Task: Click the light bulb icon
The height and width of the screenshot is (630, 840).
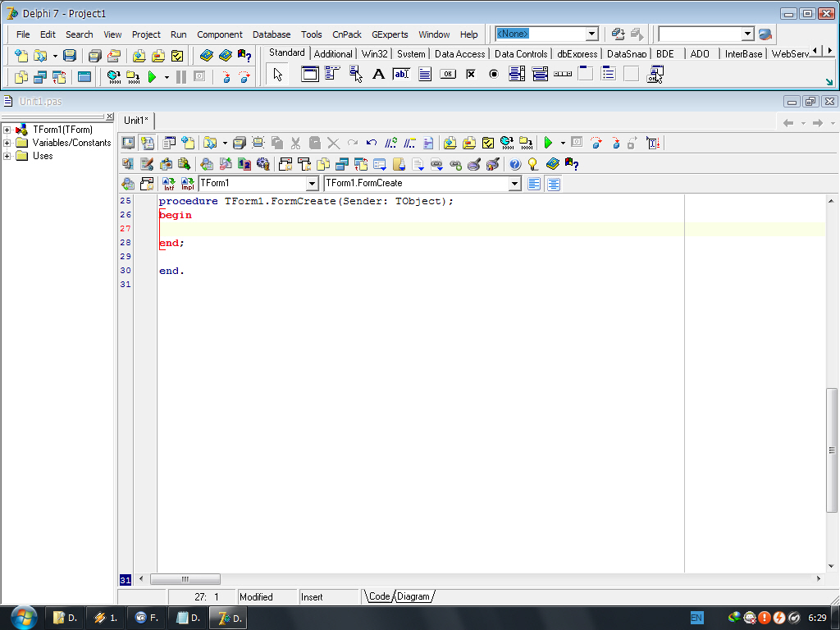Action: [x=533, y=164]
